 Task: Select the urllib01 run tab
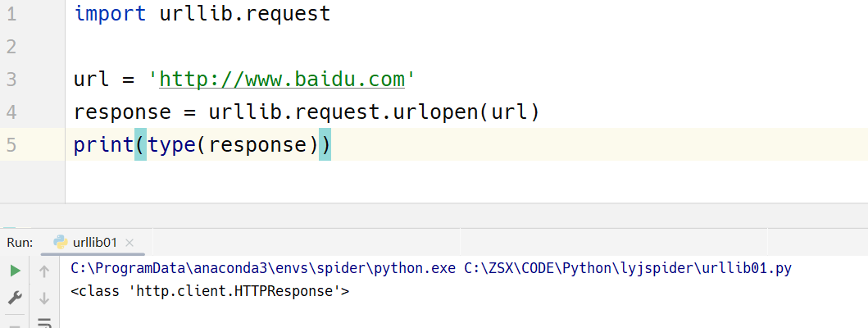point(95,242)
